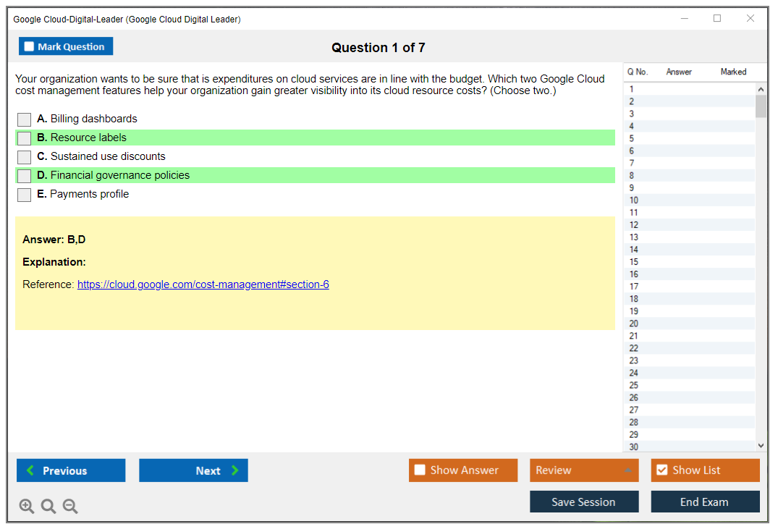
Task: Click the zoom in magnifier icon
Action: click(x=27, y=507)
